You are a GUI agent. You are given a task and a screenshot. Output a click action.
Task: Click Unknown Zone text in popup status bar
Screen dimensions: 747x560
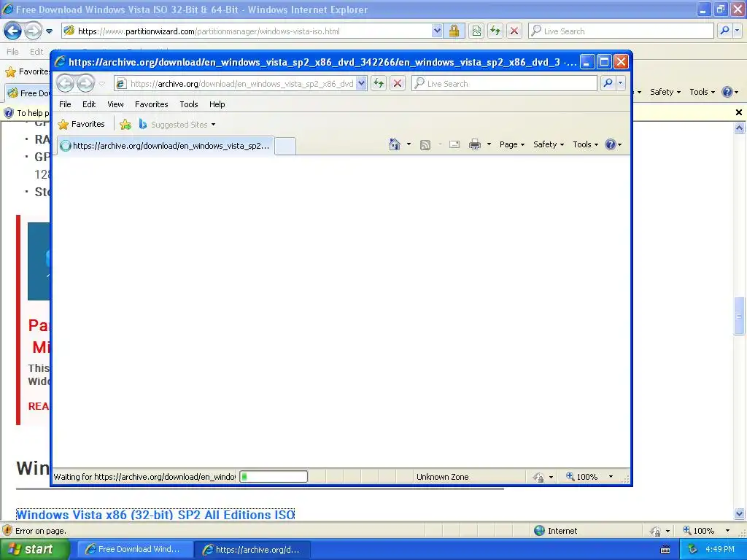[443, 477]
